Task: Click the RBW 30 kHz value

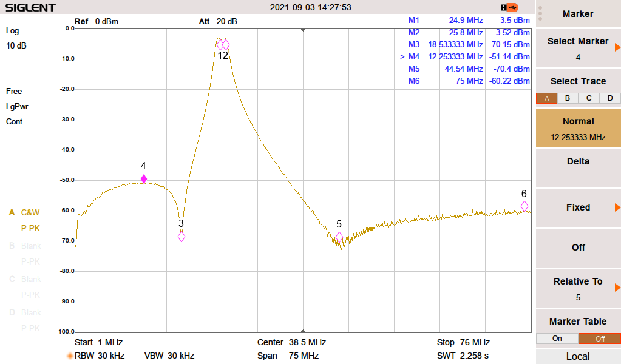Action: (x=100, y=356)
